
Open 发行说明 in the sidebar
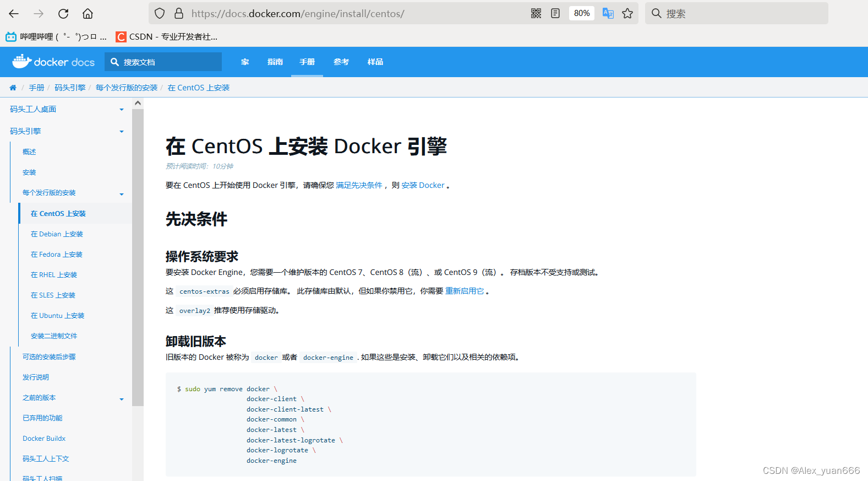coord(36,377)
